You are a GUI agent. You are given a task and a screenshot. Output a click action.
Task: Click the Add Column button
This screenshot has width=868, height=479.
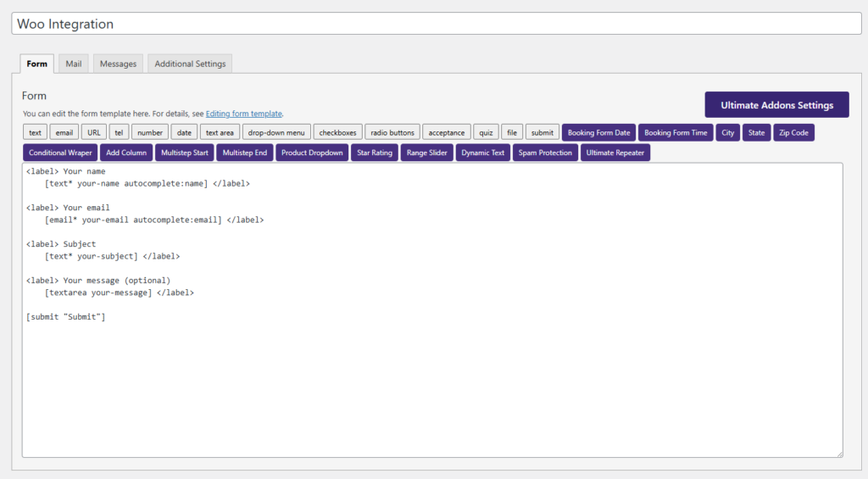click(x=126, y=153)
